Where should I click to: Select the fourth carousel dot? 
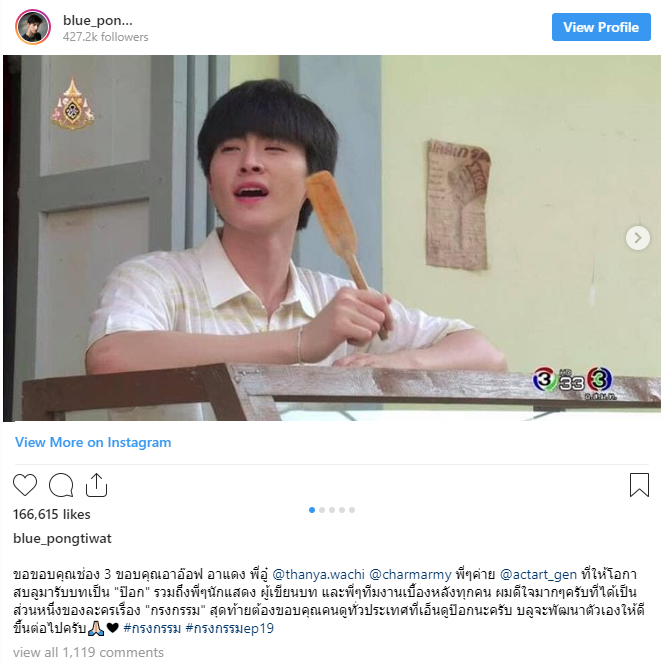tap(342, 510)
